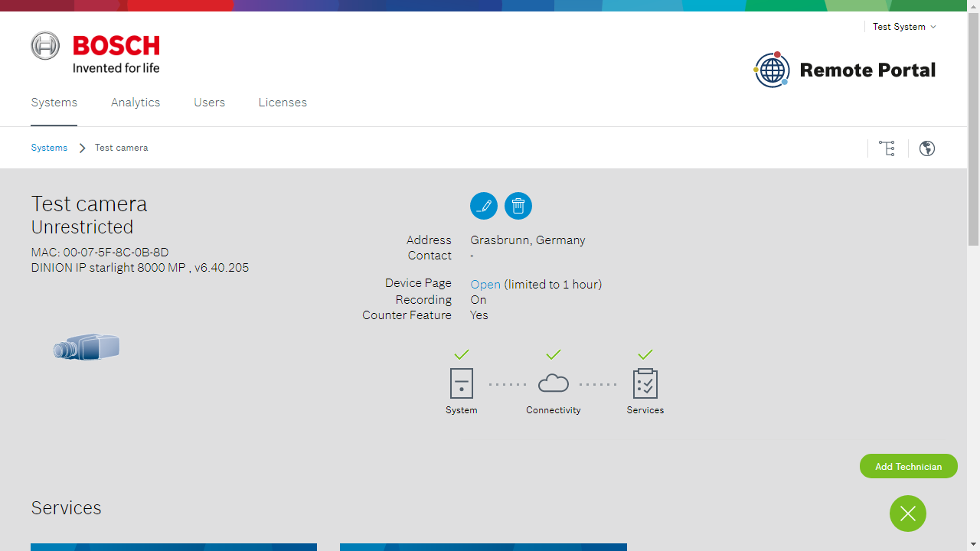Open the globe map view icon
Screen dimensions: 980x551
[x=927, y=148]
